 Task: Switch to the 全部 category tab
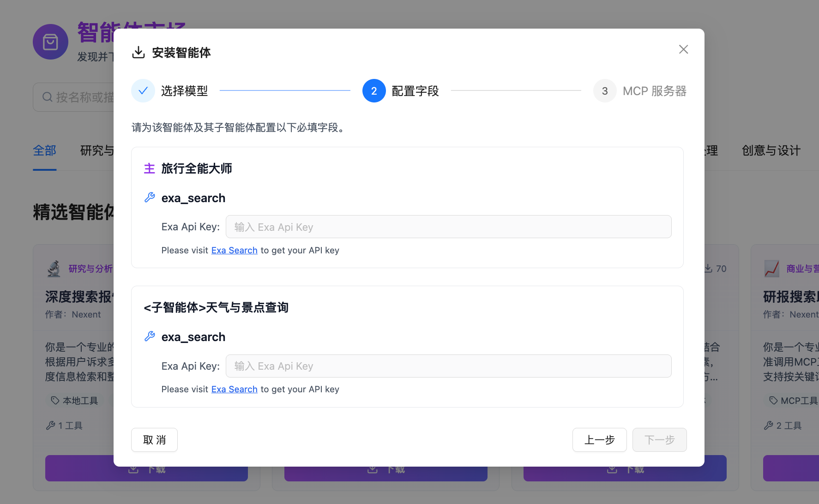coord(45,151)
